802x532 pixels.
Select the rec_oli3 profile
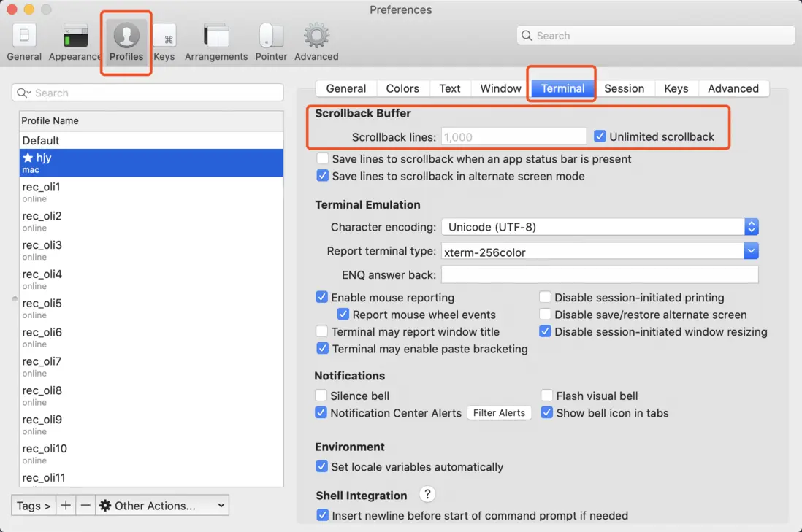coord(151,250)
